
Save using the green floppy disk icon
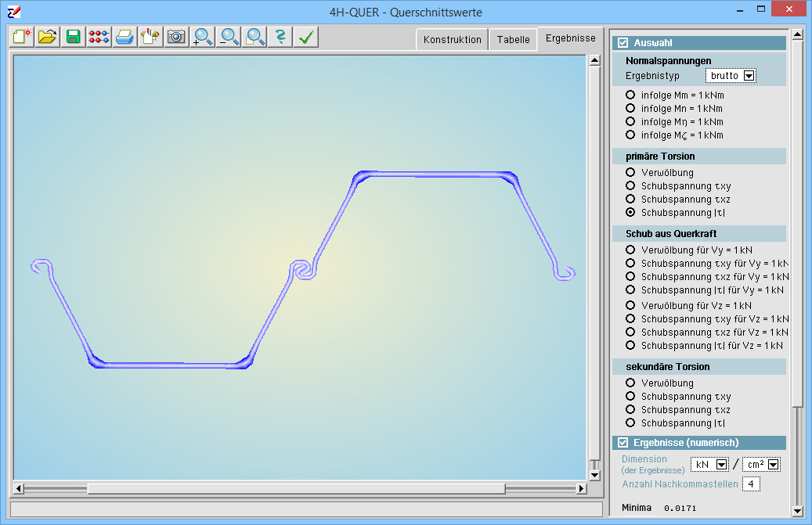click(x=74, y=37)
